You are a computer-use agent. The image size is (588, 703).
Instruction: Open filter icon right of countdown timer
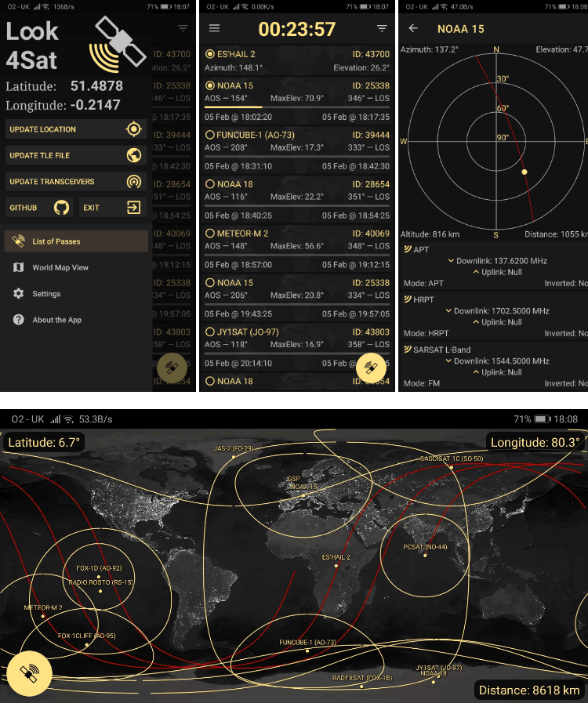(382, 28)
